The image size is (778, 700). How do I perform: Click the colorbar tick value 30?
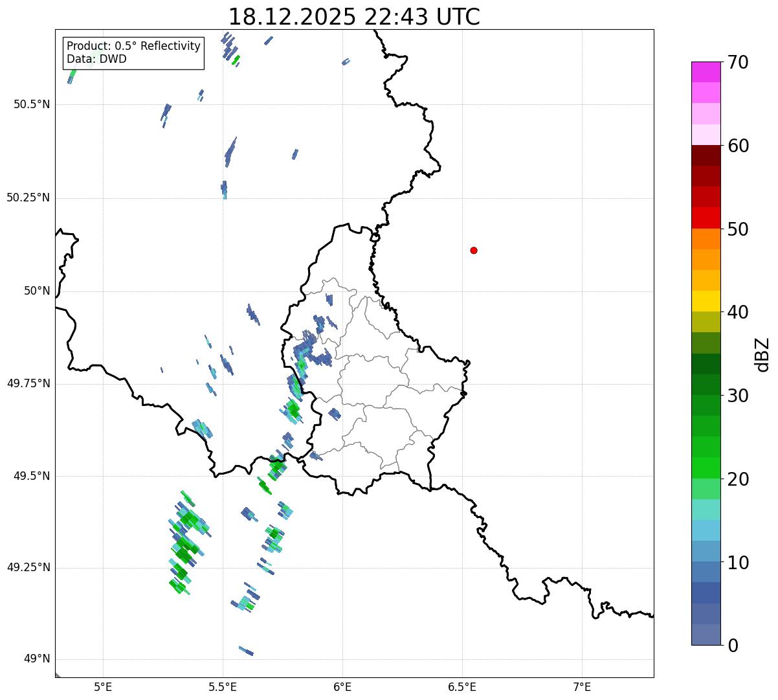point(738,396)
